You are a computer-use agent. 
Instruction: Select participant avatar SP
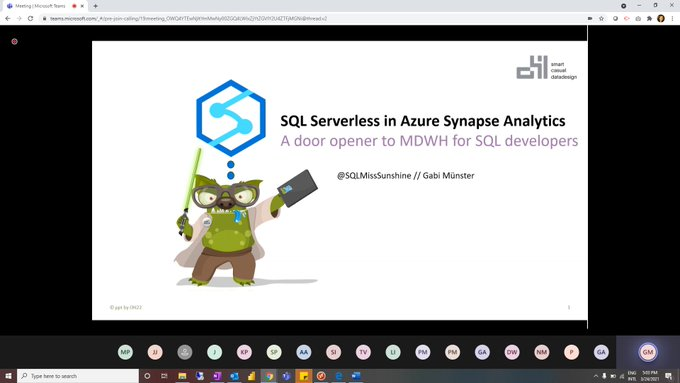pos(274,352)
